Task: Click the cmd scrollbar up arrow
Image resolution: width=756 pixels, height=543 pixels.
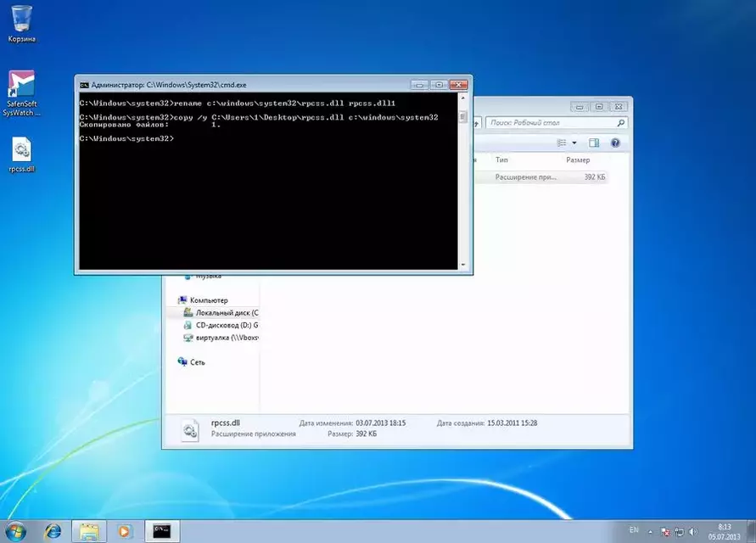Action: click(463, 98)
